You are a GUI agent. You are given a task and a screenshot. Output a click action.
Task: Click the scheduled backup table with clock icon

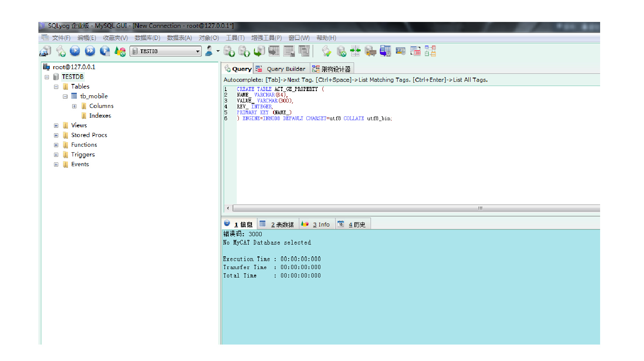[385, 51]
